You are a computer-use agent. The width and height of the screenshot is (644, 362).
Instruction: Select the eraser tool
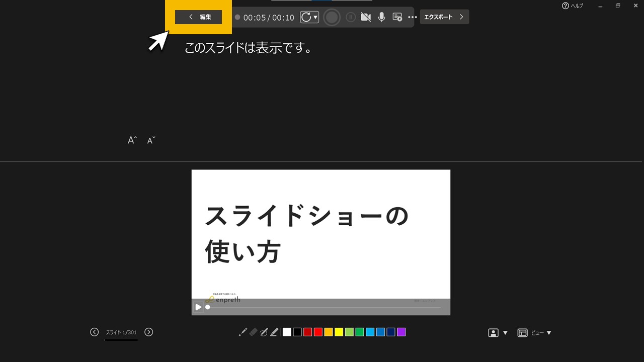pyautogui.click(x=254, y=332)
